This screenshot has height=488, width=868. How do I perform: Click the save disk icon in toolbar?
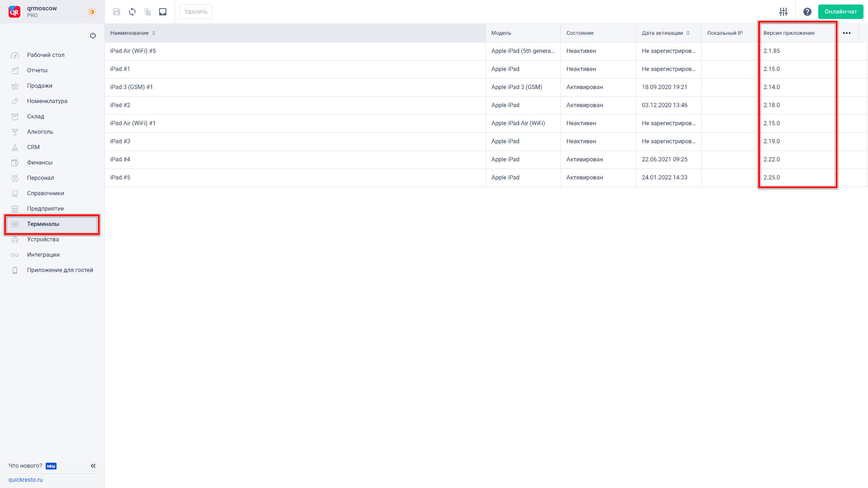(x=117, y=12)
